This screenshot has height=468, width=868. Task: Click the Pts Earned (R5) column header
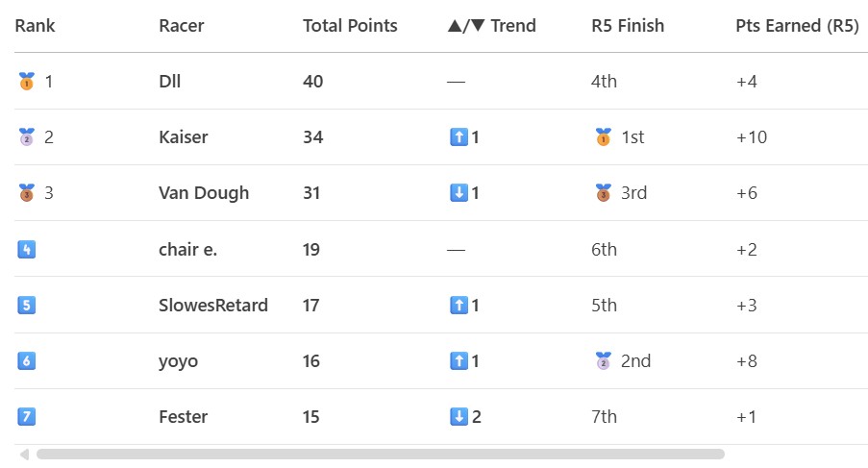[797, 25]
